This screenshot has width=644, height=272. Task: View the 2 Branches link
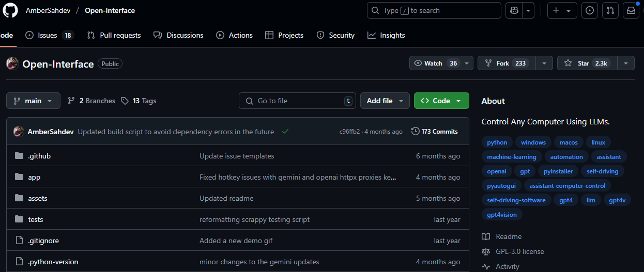pyautogui.click(x=91, y=101)
